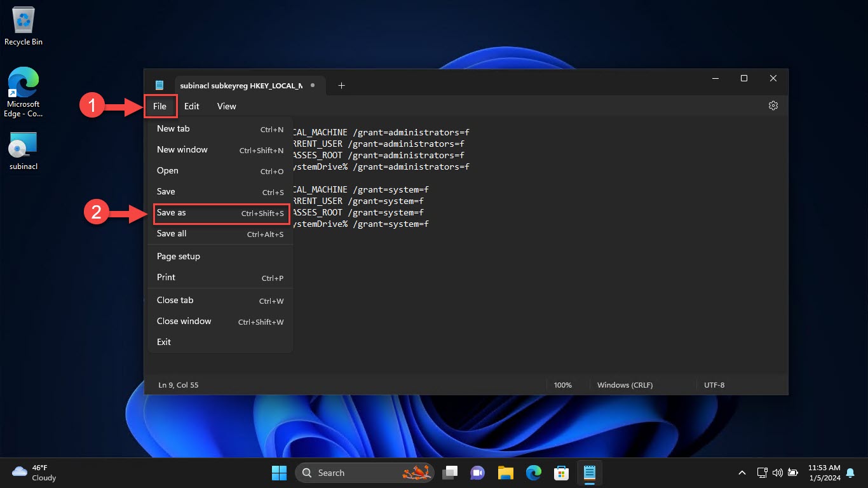This screenshot has width=868, height=488.
Task: Open Teams chat from the taskbar
Action: [x=477, y=473]
